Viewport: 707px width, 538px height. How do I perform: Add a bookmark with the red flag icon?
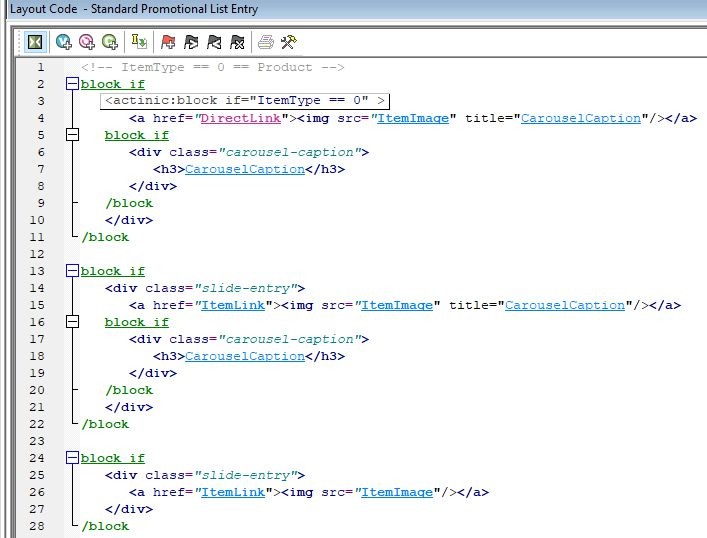(x=168, y=42)
